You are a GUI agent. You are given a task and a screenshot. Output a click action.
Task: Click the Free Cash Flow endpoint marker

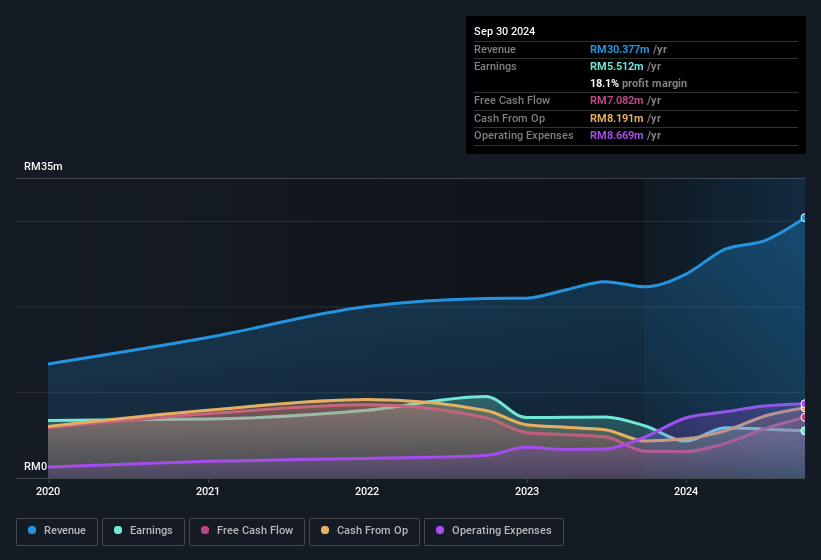point(804,417)
